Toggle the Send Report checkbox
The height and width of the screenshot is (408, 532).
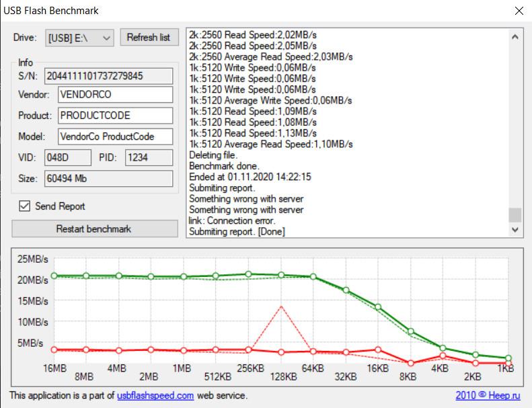click(x=24, y=206)
